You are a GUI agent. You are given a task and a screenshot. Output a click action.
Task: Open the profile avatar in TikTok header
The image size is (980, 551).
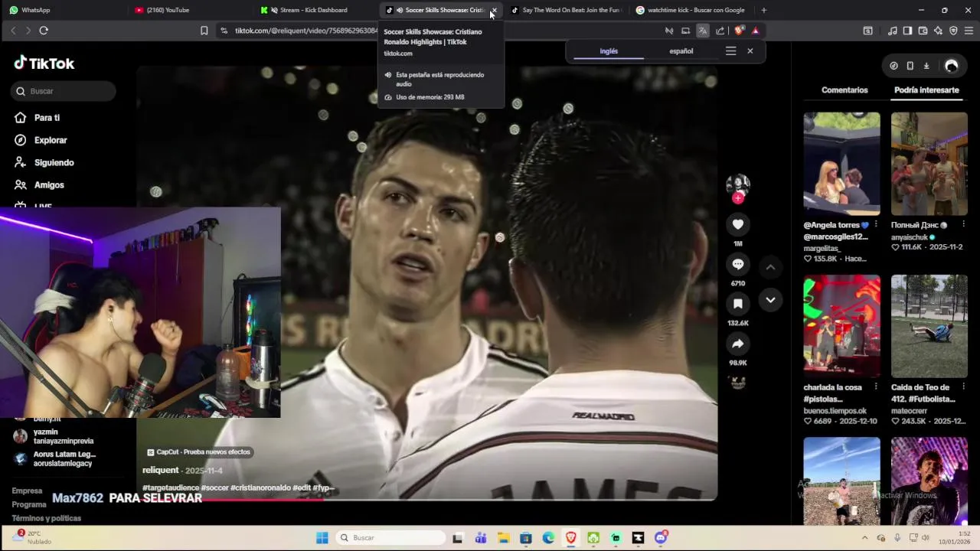point(952,66)
